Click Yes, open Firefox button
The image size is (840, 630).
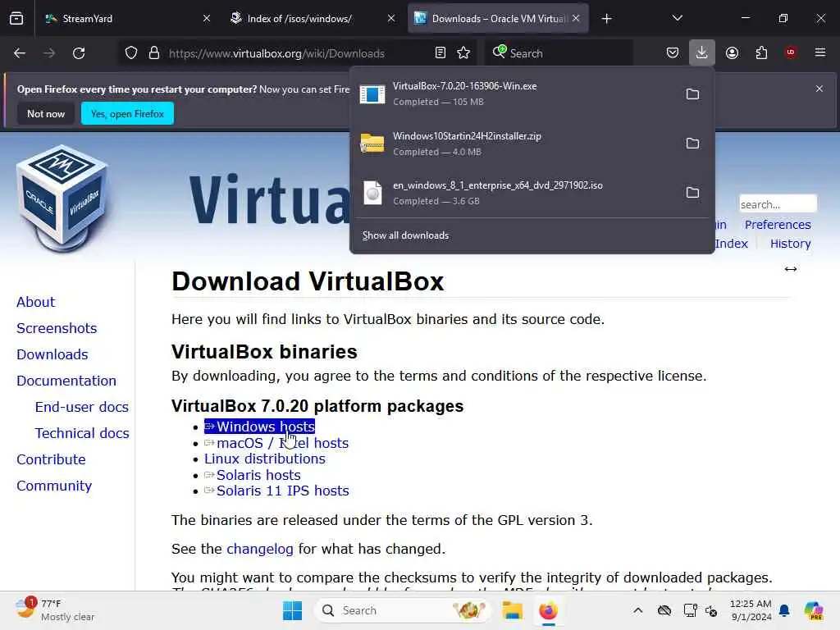click(127, 113)
